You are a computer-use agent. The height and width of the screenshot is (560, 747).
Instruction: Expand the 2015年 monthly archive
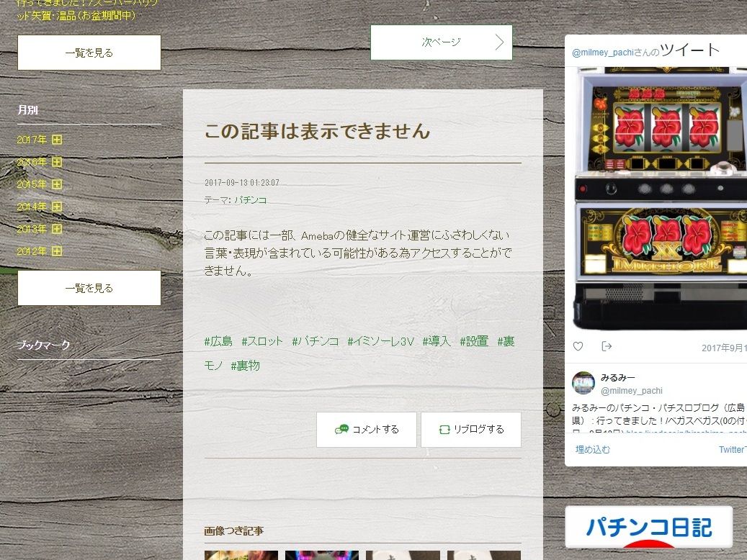tap(57, 184)
